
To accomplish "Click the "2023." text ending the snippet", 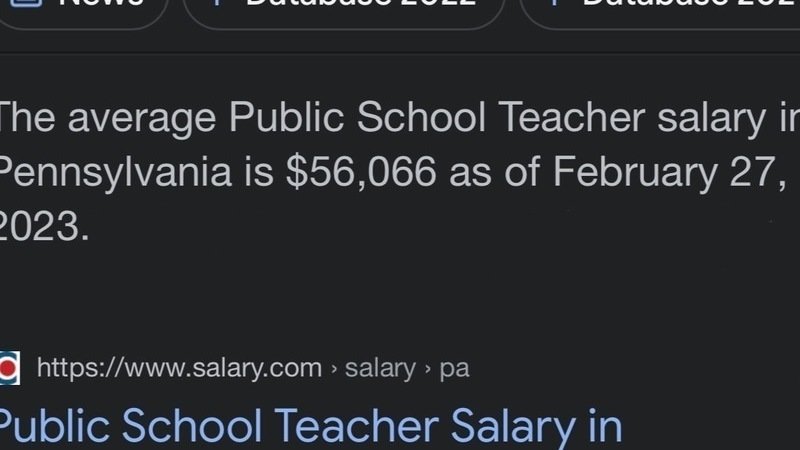I will 44,227.
